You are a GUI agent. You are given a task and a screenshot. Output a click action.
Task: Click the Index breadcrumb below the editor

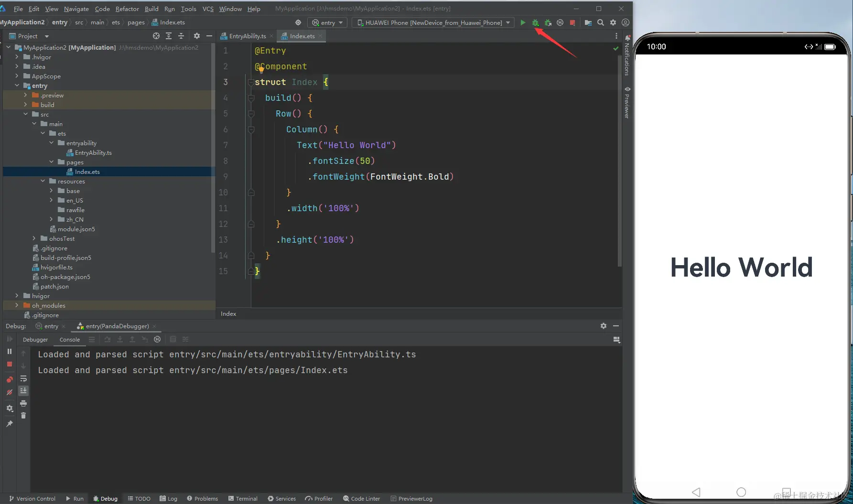(x=228, y=314)
